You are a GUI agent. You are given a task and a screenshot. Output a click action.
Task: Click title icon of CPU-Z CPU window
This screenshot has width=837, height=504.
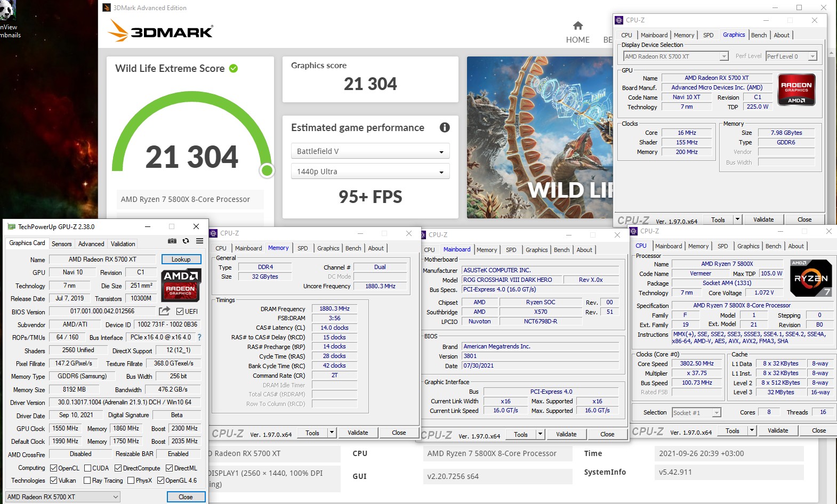(x=633, y=231)
